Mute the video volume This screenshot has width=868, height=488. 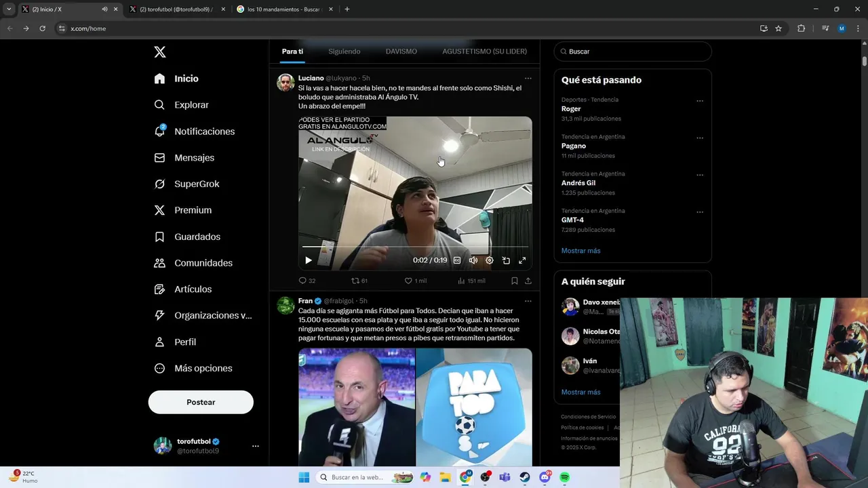[x=473, y=260]
